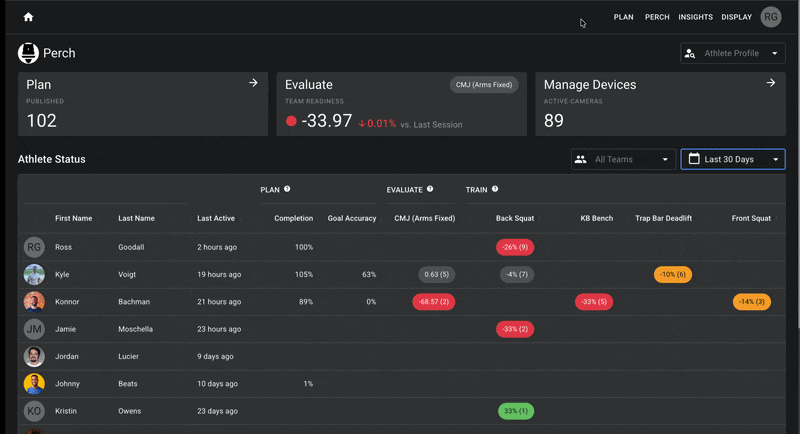Click Johnny Beats' profile photo
The image size is (800, 434).
[34, 384]
